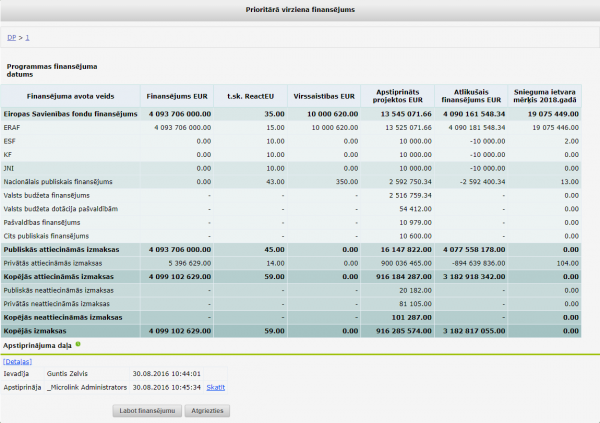Viewport: 600px width, 423px height.
Task: Select the Eiropas Savienības fondu finansējums row
Action: point(70,115)
